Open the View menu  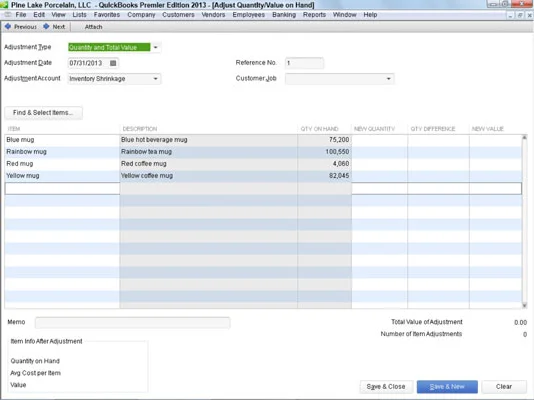(x=59, y=15)
